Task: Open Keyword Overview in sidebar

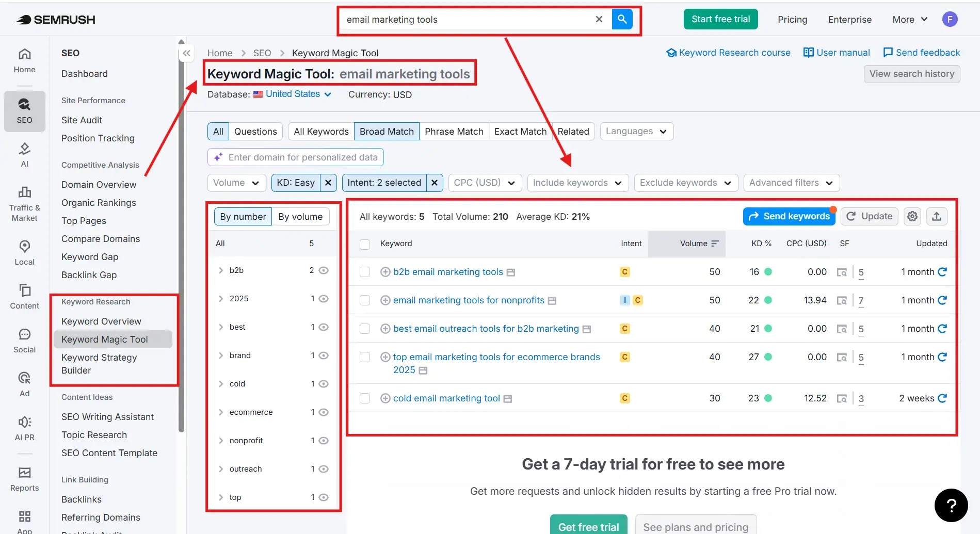Action: pos(101,321)
